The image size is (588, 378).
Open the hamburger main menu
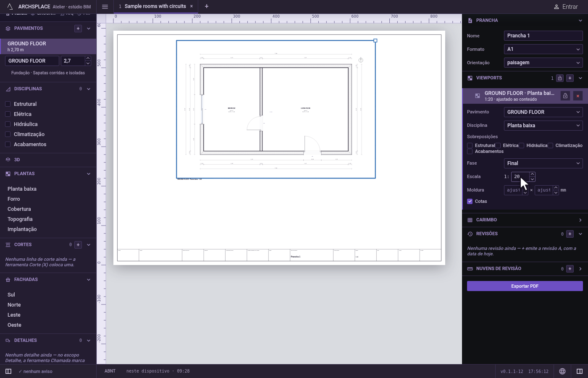click(105, 6)
